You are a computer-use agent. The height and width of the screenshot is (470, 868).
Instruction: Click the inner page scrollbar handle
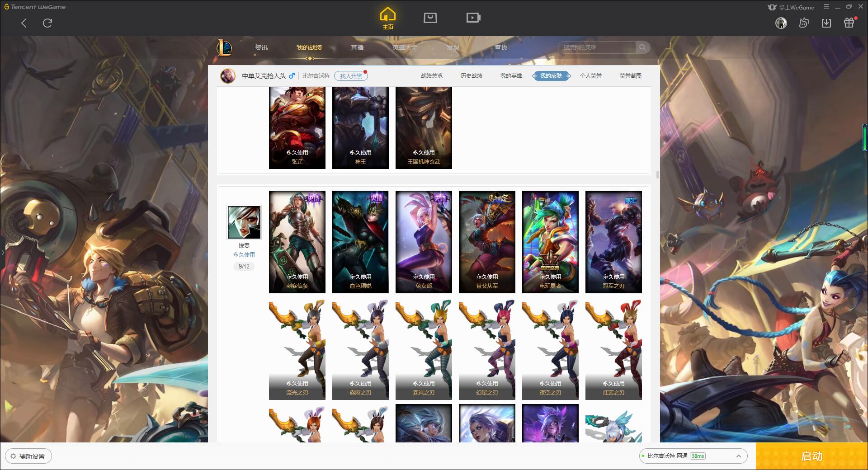[657, 174]
